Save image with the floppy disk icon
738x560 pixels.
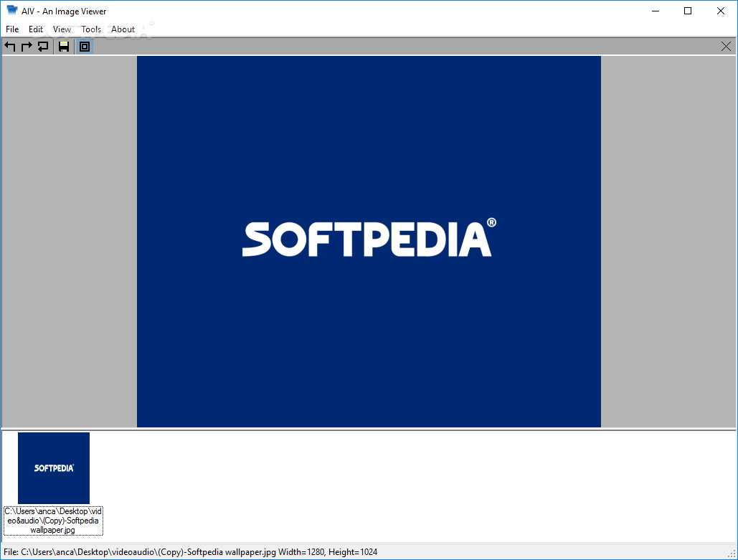coord(64,46)
